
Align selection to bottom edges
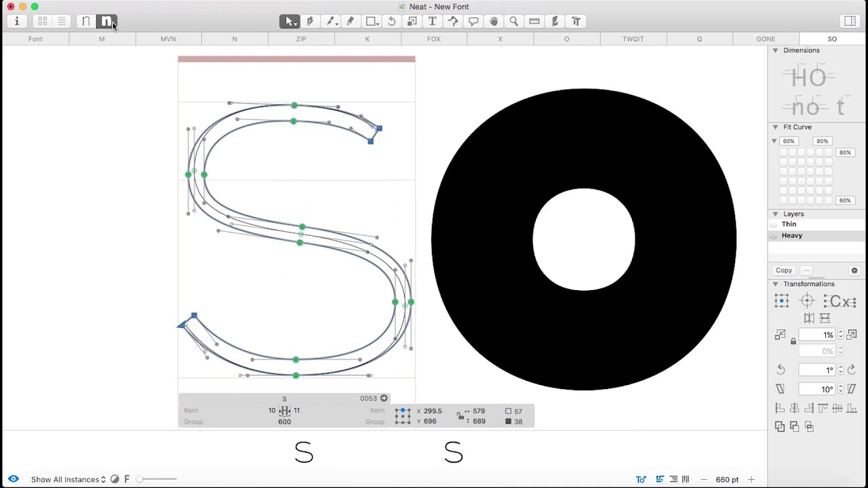852,409
